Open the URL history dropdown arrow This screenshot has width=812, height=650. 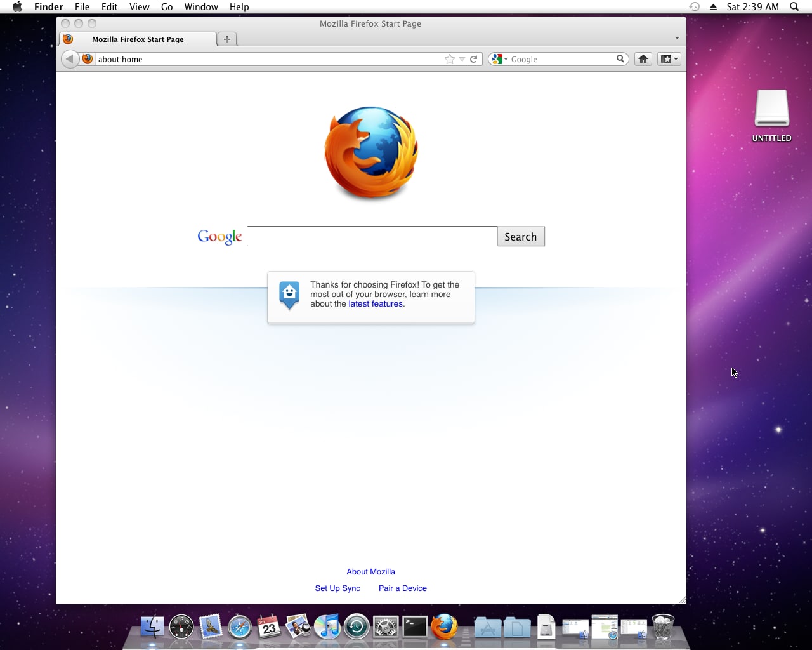click(x=462, y=59)
